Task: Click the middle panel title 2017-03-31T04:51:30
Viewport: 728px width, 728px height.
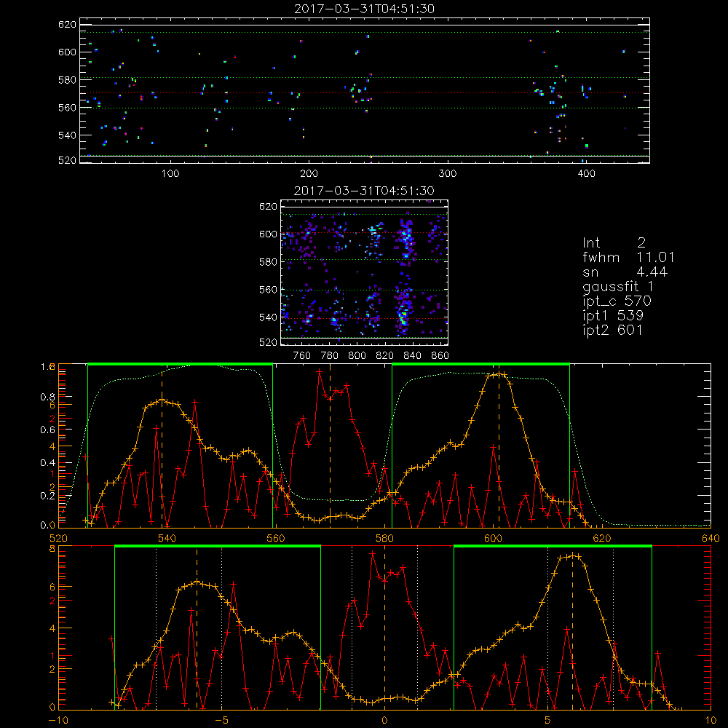Action: click(365, 191)
